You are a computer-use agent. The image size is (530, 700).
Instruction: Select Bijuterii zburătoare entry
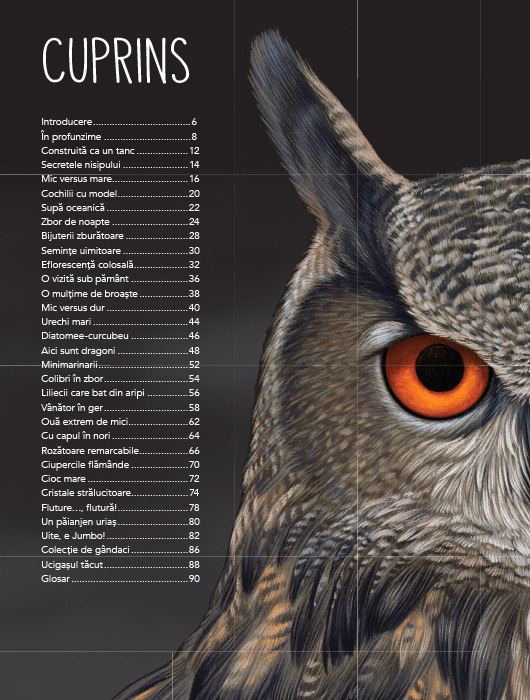[x=120, y=236]
